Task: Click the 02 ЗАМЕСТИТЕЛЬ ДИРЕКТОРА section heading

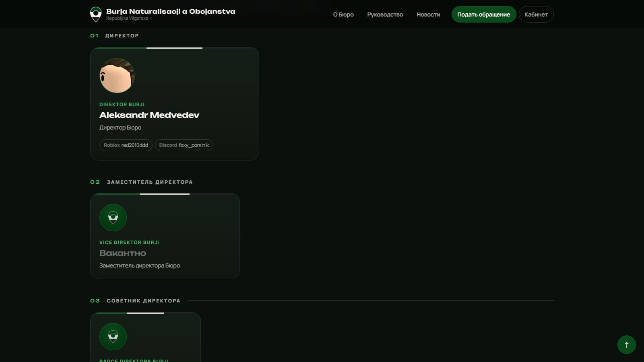Action: point(141,182)
